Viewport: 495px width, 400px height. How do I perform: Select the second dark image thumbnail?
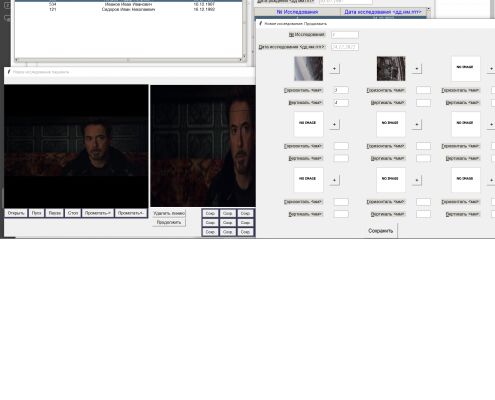[x=391, y=69]
